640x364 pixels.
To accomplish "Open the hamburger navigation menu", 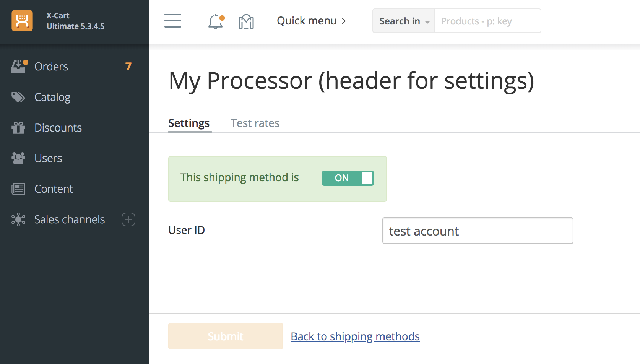I will (173, 21).
